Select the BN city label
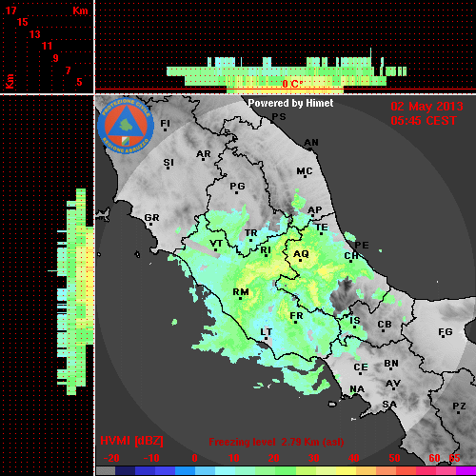The width and height of the screenshot is (476, 476). click(x=391, y=364)
